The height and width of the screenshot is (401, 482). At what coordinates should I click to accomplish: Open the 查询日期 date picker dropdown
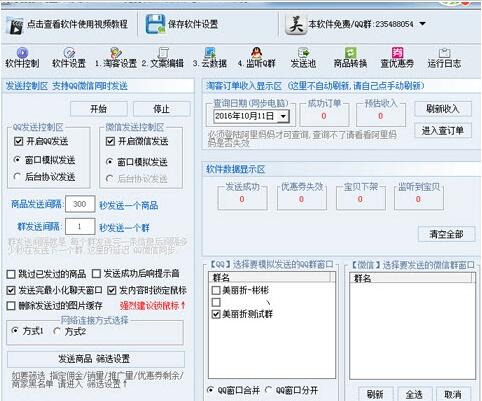coord(283,116)
